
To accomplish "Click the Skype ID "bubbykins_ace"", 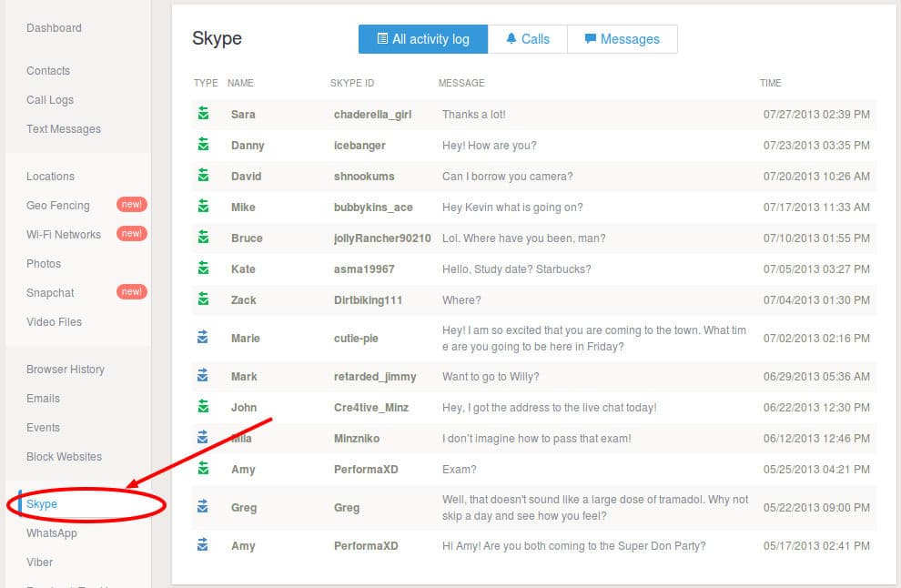I will (x=373, y=208).
